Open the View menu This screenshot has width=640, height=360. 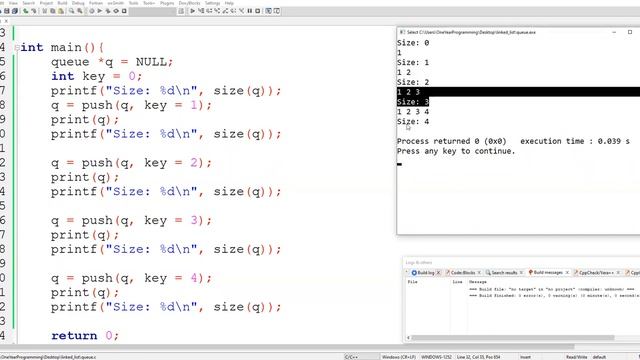tap(13, 3)
